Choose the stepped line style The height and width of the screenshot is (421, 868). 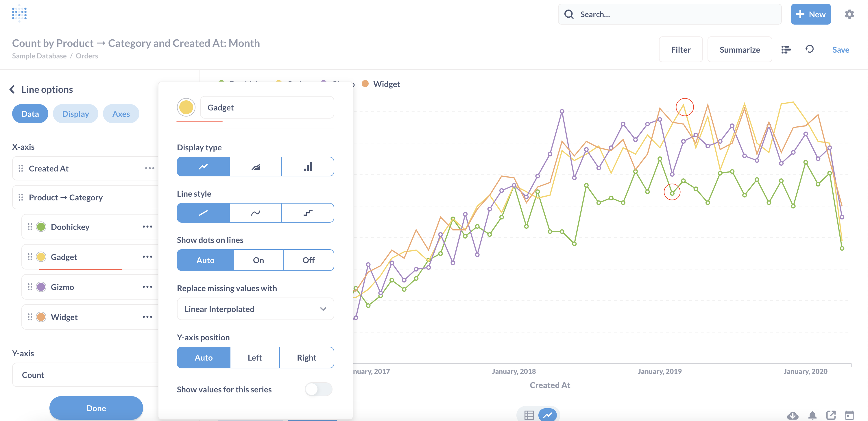click(x=308, y=213)
